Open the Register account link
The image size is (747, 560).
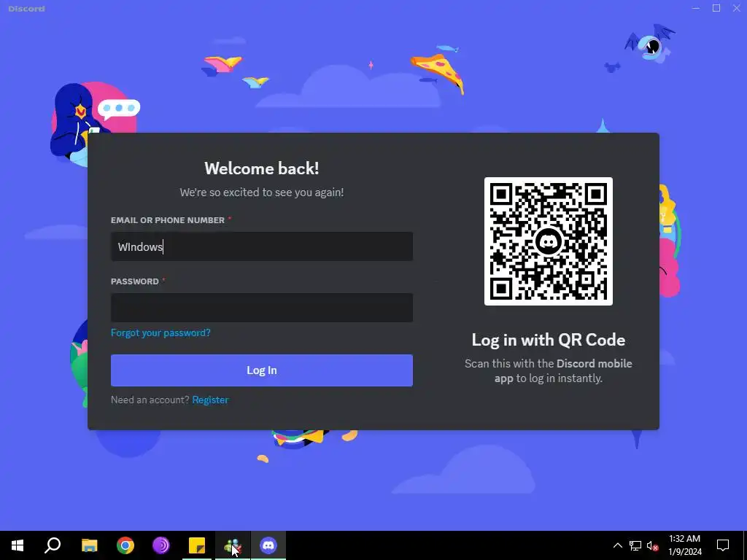[x=210, y=400]
